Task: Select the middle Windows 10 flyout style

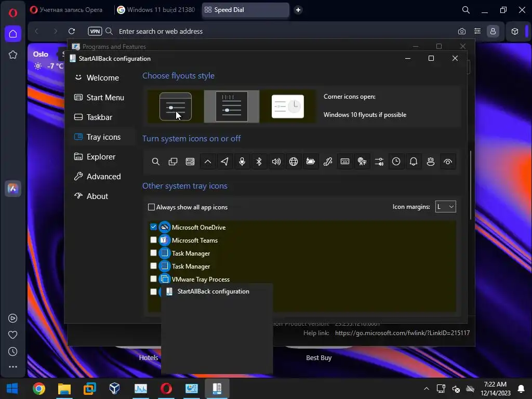Action: click(x=232, y=107)
